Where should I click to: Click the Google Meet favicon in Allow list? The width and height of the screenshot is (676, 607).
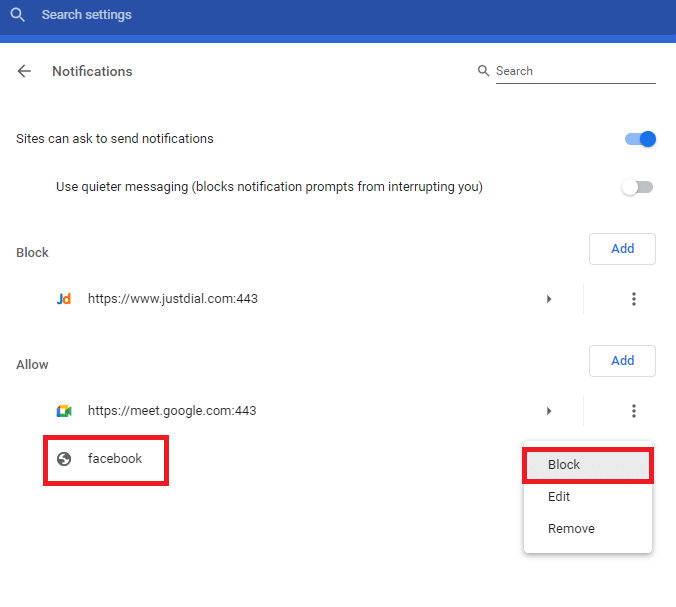click(64, 411)
